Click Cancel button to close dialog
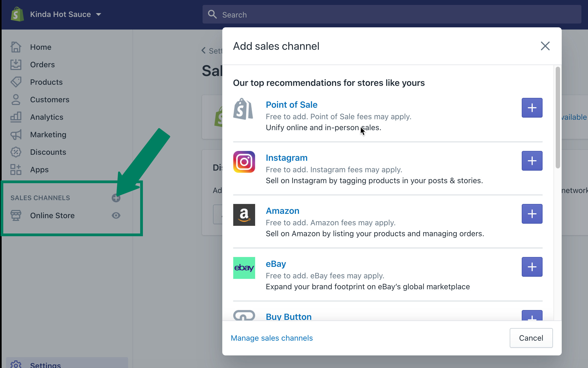Image resolution: width=588 pixels, height=368 pixels. click(531, 337)
